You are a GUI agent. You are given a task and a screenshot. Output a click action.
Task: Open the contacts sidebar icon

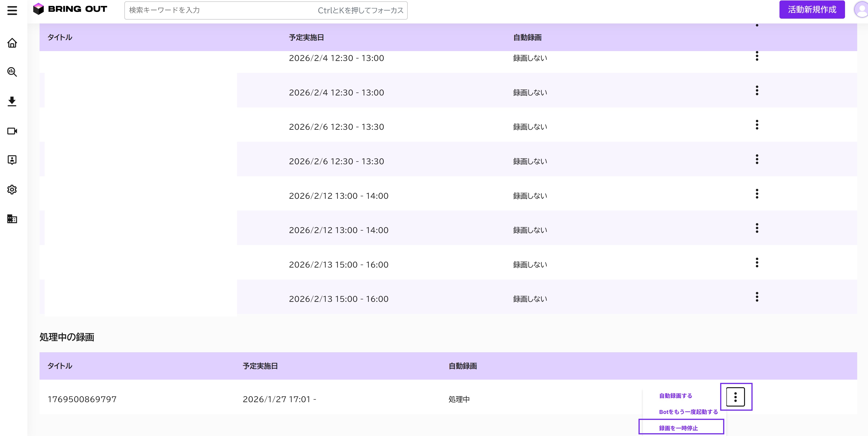(x=12, y=160)
